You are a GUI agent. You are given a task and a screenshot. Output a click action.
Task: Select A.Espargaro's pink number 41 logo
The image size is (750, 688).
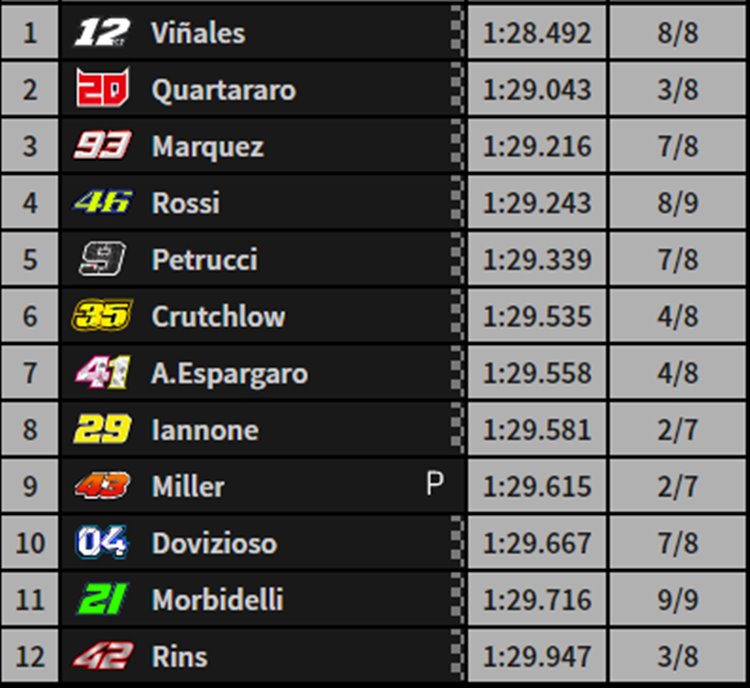pyautogui.click(x=102, y=372)
